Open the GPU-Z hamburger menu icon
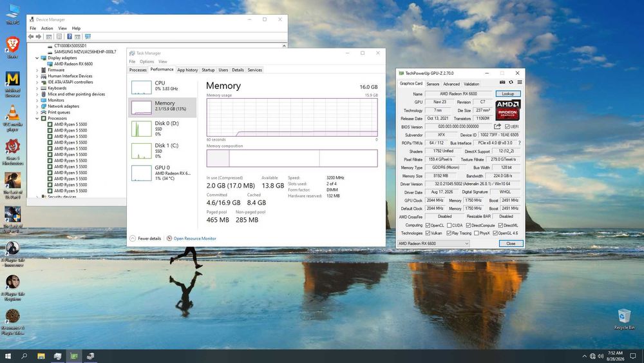The height and width of the screenshot is (363, 644). [x=520, y=83]
